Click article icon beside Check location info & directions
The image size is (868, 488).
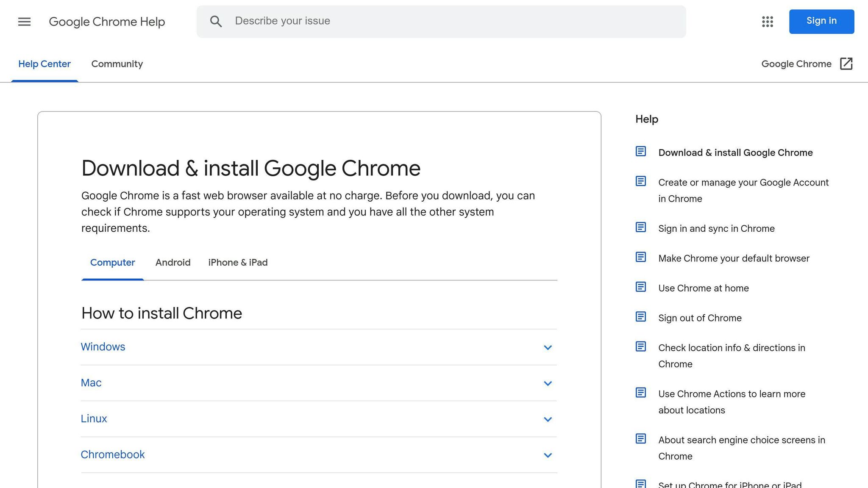640,347
